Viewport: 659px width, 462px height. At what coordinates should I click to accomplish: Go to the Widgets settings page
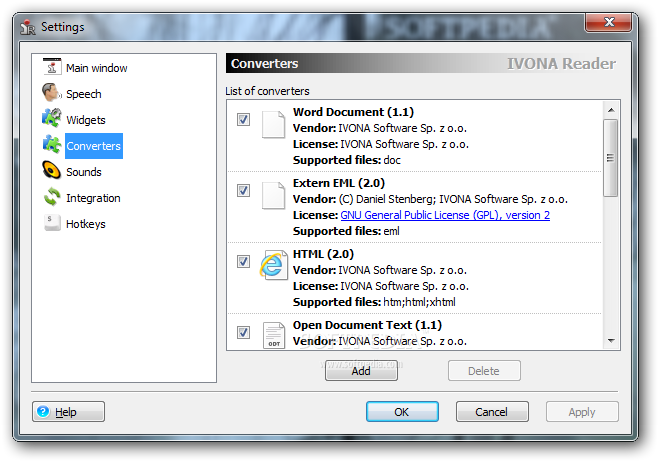coord(86,120)
